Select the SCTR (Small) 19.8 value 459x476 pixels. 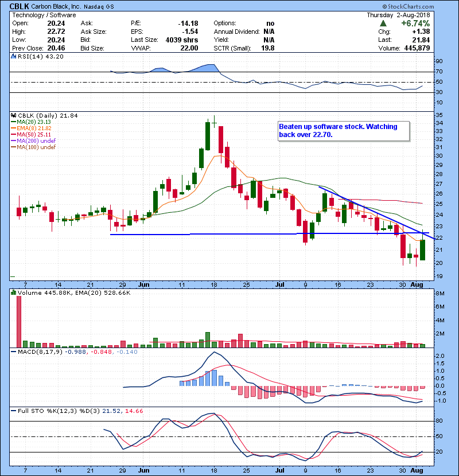(x=267, y=48)
